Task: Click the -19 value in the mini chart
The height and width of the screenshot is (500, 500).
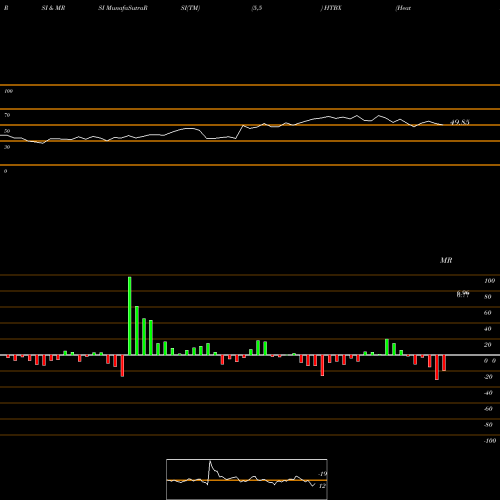Action: 322,474
